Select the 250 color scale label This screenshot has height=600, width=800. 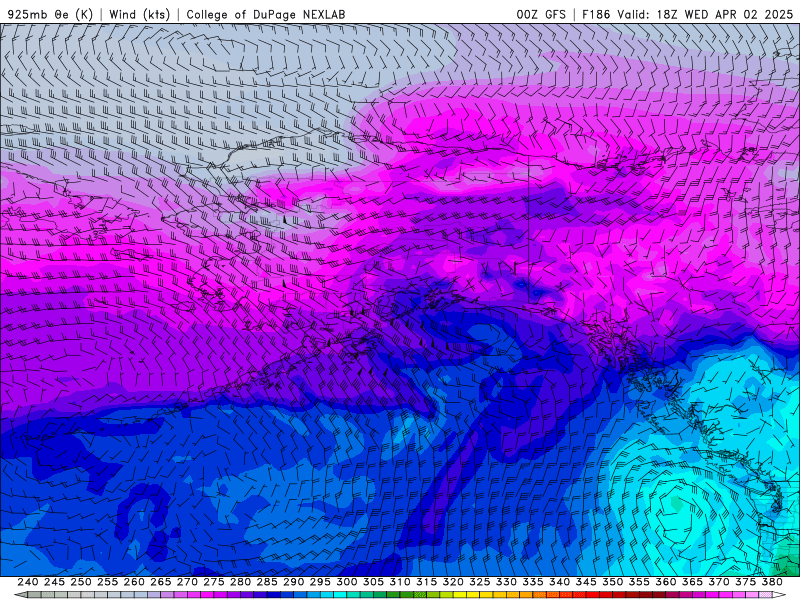[x=81, y=582]
